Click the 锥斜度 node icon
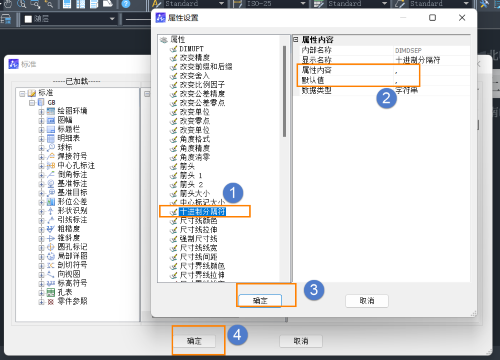This screenshot has width=500, height=360. click(x=51, y=238)
